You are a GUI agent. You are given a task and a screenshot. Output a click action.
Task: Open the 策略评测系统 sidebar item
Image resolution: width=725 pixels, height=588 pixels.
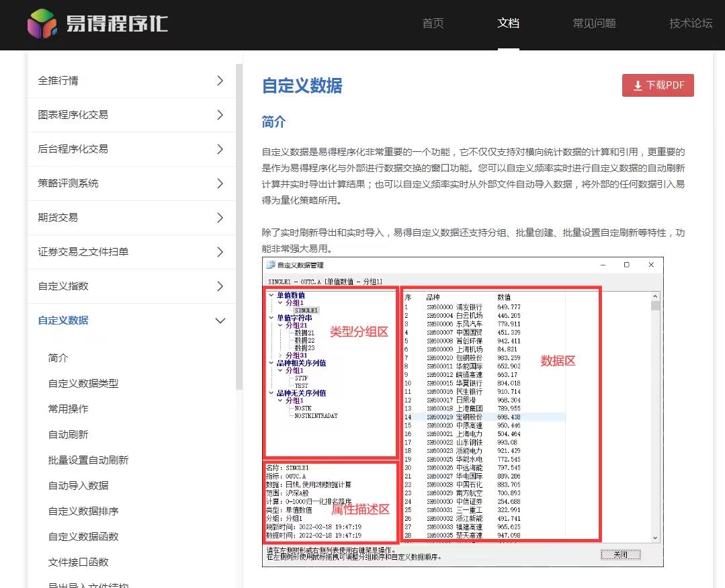[x=68, y=183]
